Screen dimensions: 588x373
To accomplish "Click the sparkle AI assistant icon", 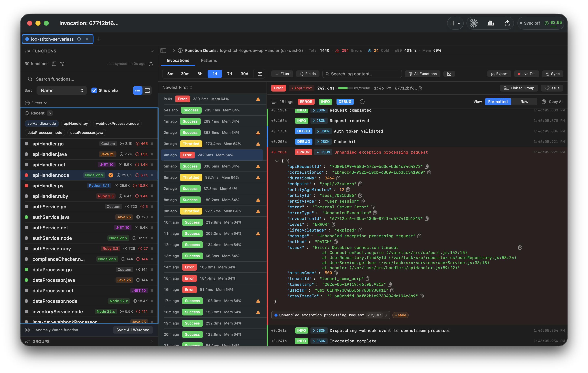I will click(474, 23).
